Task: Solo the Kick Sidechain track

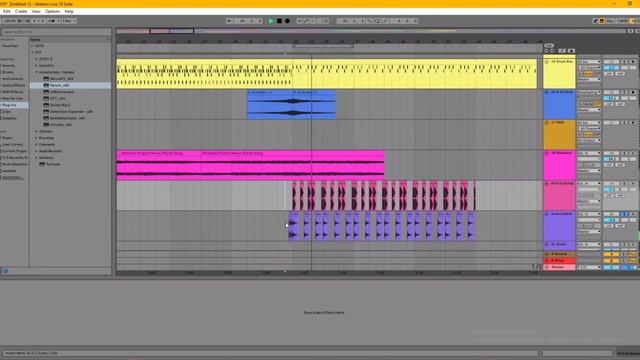Action: 624,183
